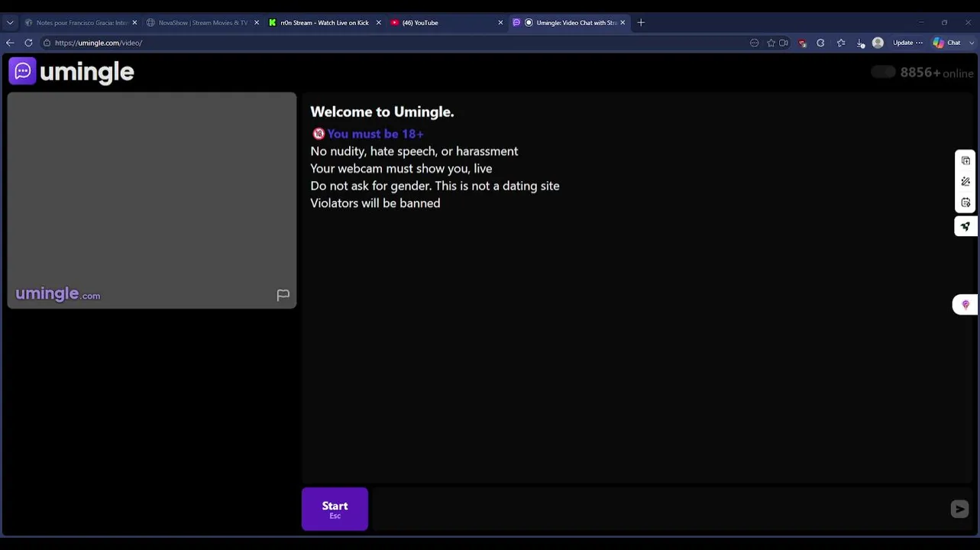Screen dimensions: 980x550
Task: Click the "Violators will be banned" line
Action: coord(375,203)
